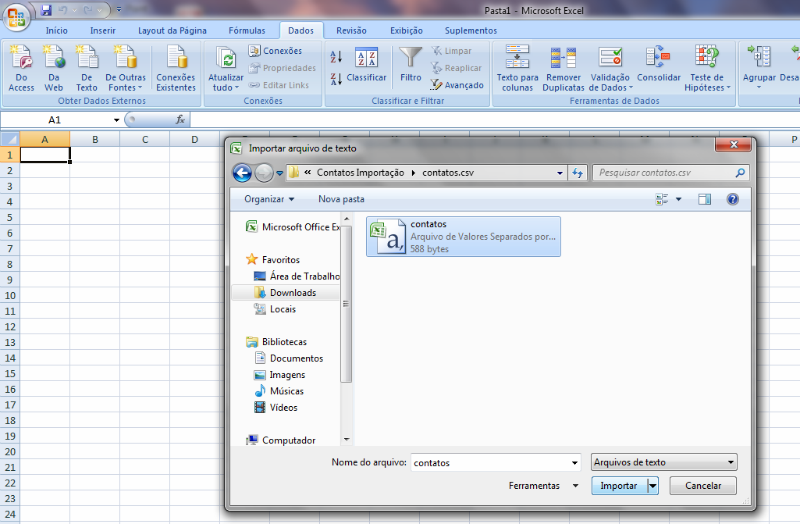The height and width of the screenshot is (524, 800).
Task: Open Vídeos library
Action: 276,407
